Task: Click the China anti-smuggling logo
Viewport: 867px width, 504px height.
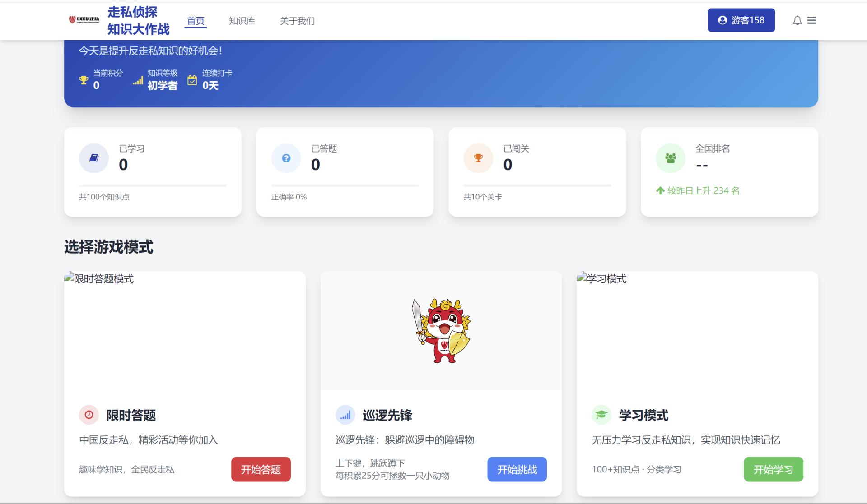Action: 84,20
